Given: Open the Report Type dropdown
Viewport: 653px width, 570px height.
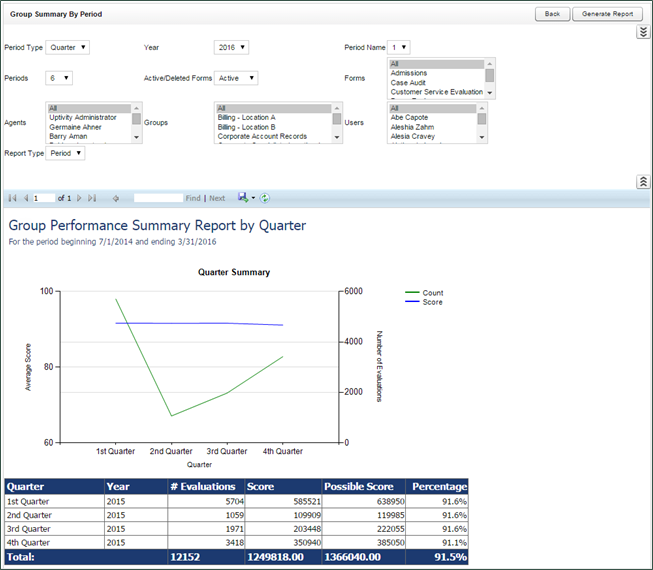Looking at the screenshot, I should (66, 153).
